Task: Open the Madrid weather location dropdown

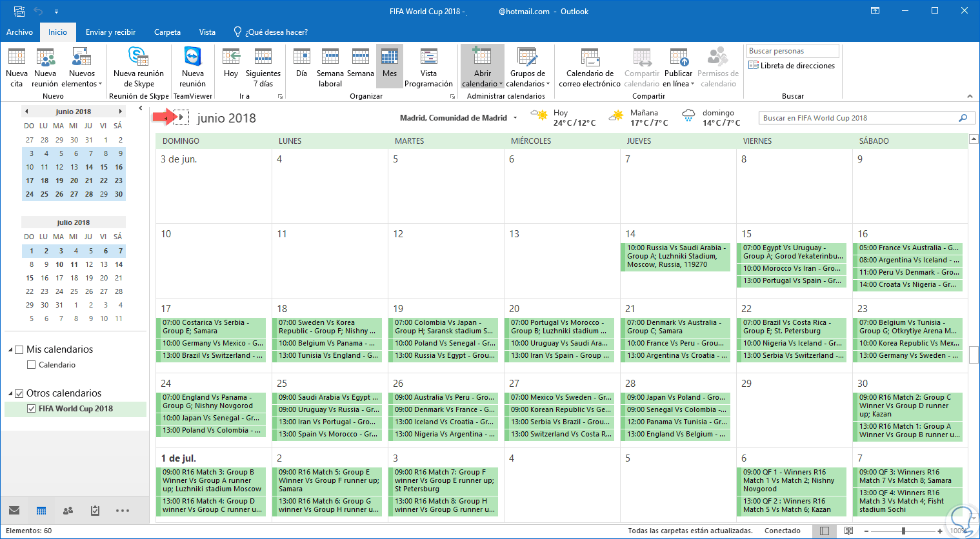Action: tap(515, 118)
